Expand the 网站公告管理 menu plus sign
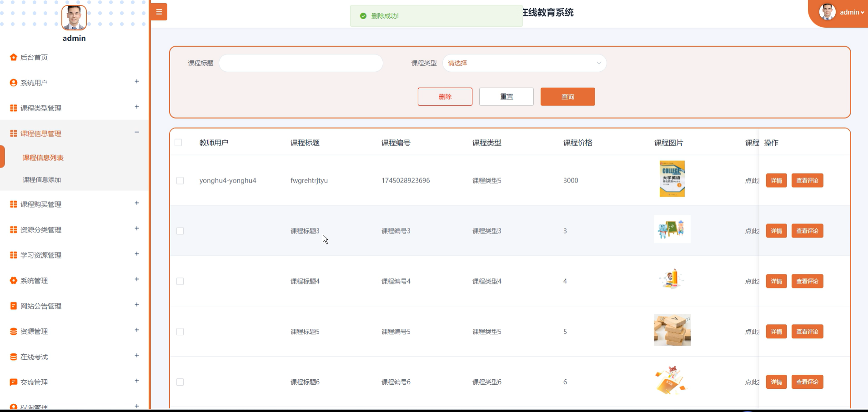This screenshot has height=412, width=868. tap(137, 305)
